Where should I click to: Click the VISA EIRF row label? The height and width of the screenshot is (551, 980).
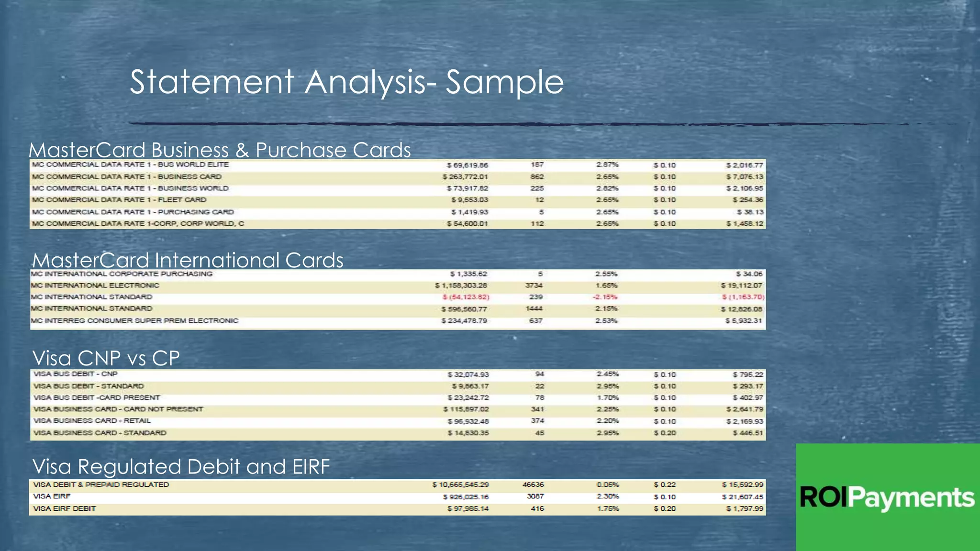tap(52, 496)
